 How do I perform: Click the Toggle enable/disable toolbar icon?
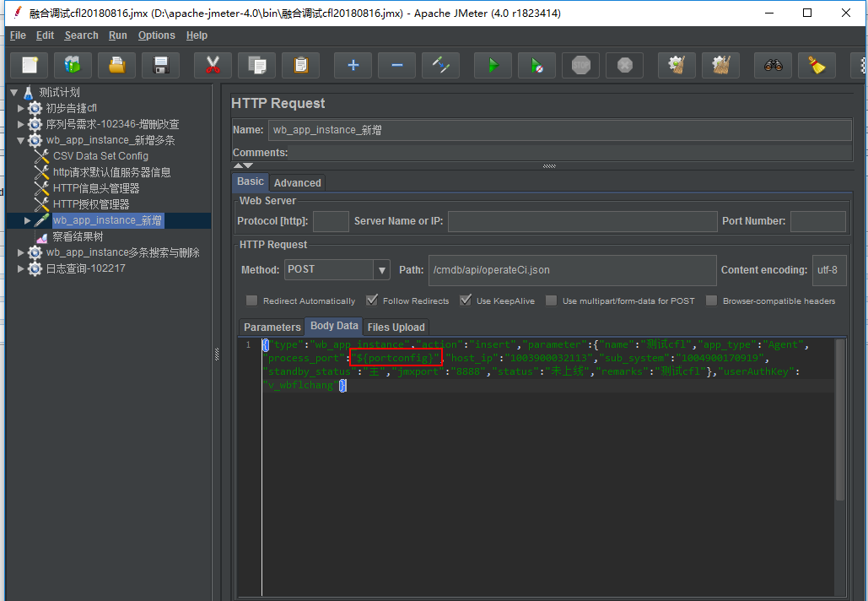(440, 65)
